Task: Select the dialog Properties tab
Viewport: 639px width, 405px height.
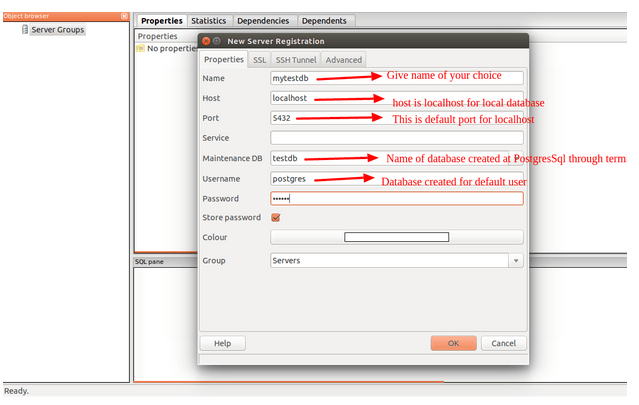Action: (x=224, y=59)
